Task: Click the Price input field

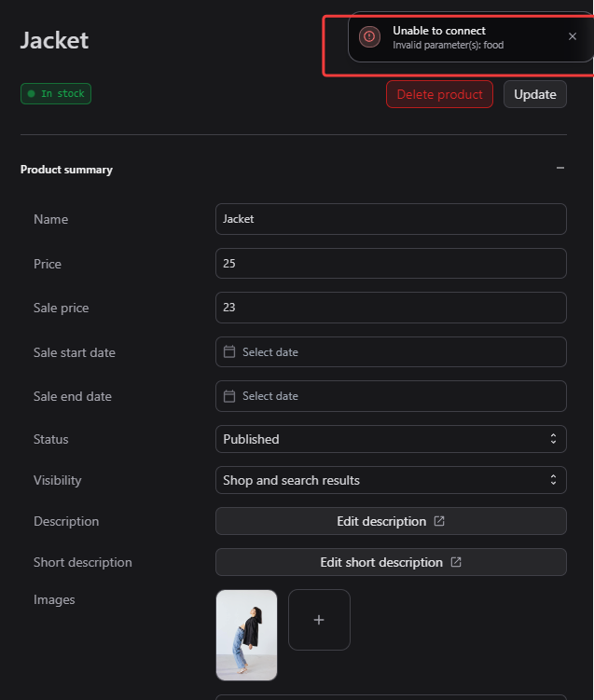Action: (391, 264)
